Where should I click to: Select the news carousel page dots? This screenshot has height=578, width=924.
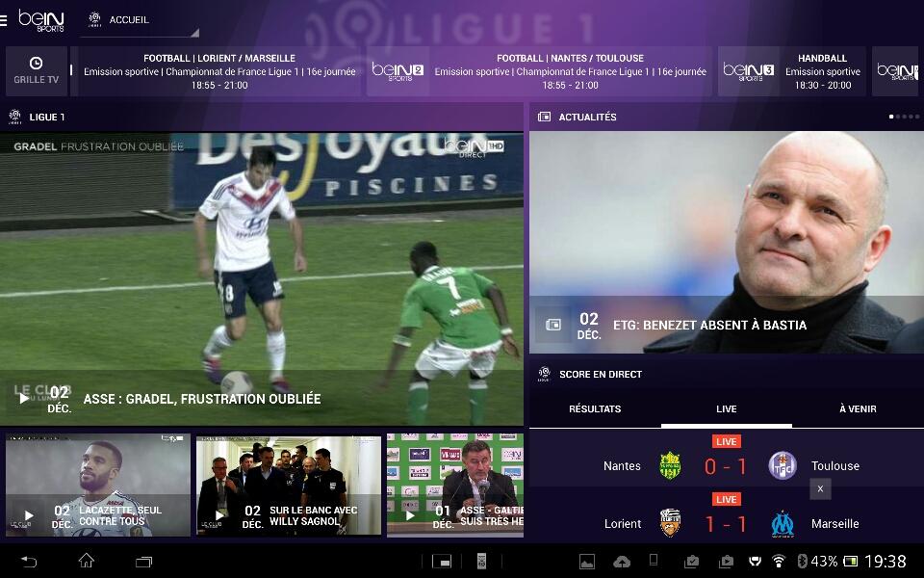coord(904,117)
